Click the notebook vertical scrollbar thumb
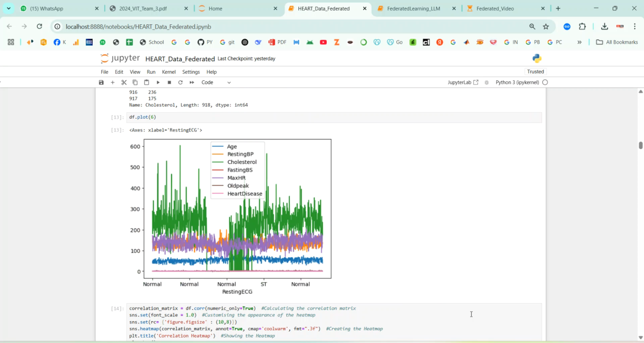644x343 pixels. (x=641, y=145)
